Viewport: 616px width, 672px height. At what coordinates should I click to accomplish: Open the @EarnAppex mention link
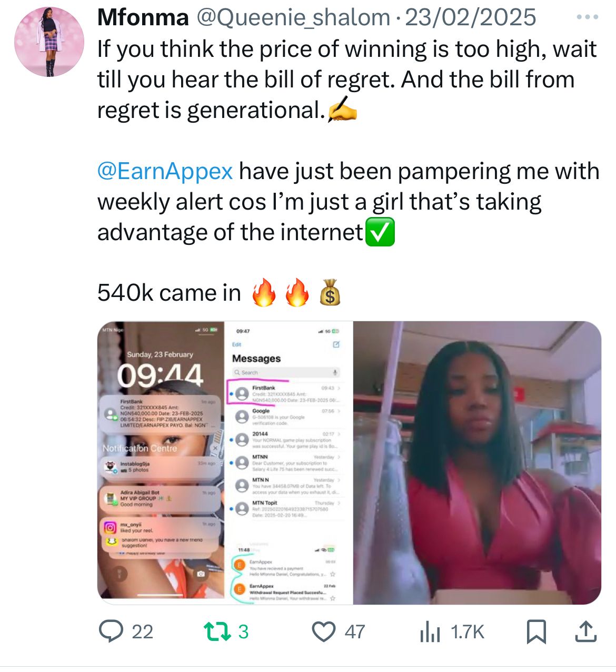pyautogui.click(x=165, y=171)
